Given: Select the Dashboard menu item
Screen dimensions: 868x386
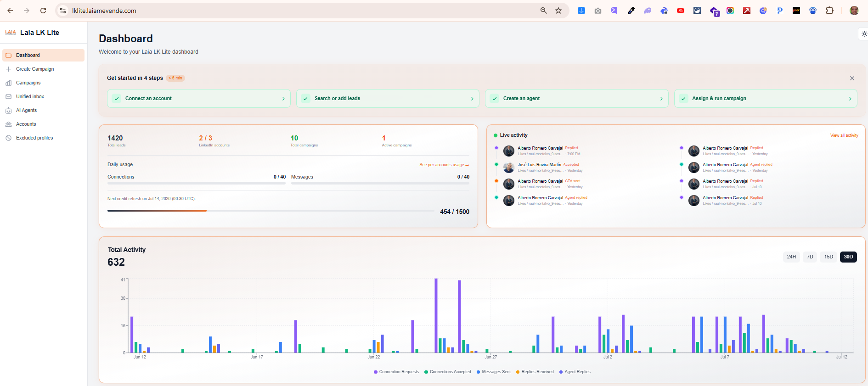Looking at the screenshot, I should point(44,56).
